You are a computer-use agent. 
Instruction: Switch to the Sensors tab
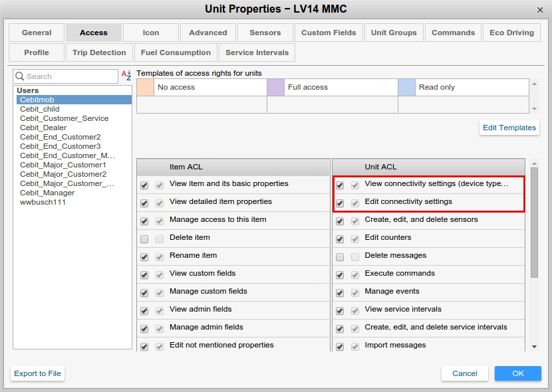pos(265,33)
